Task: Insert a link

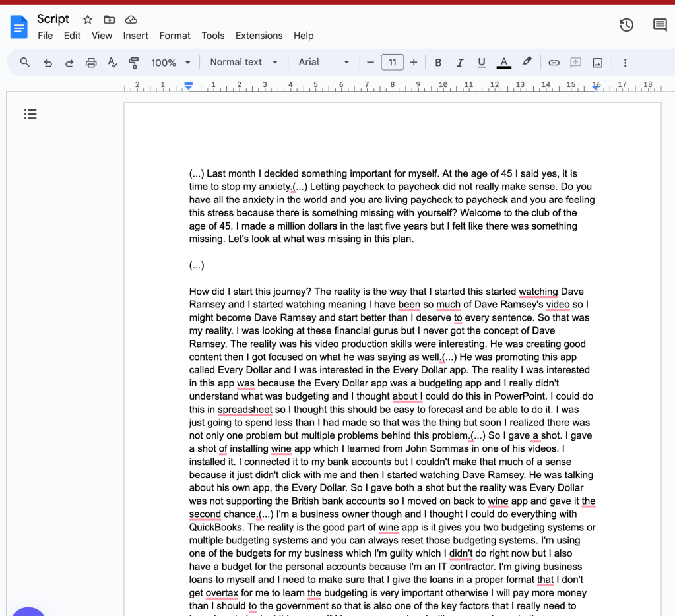Action: 554,63
